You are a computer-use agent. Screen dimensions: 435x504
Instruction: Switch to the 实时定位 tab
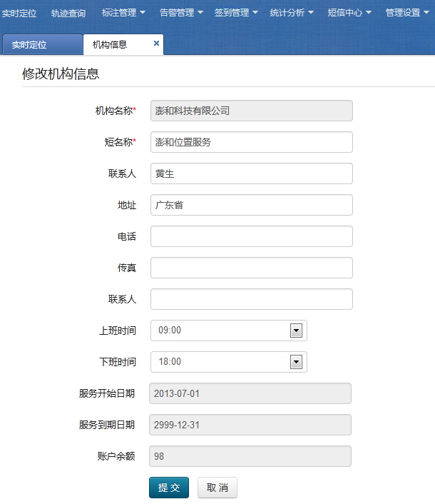[43, 44]
